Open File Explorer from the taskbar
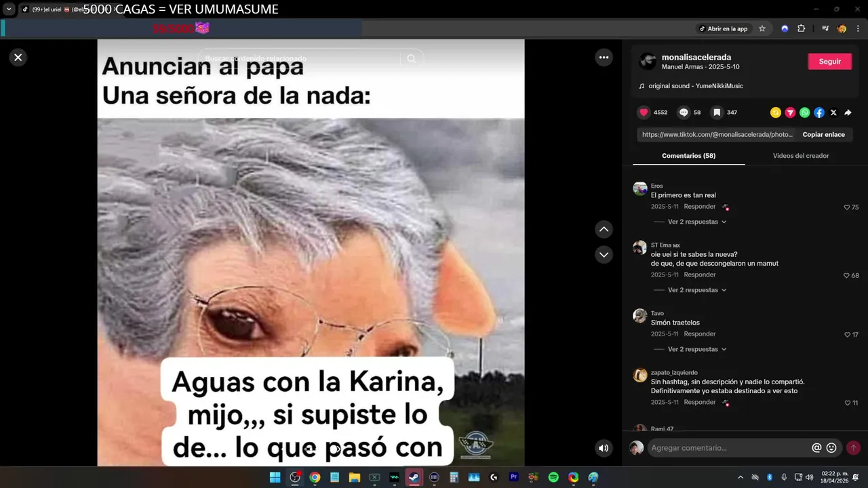This screenshot has width=868, height=488. tap(354, 477)
